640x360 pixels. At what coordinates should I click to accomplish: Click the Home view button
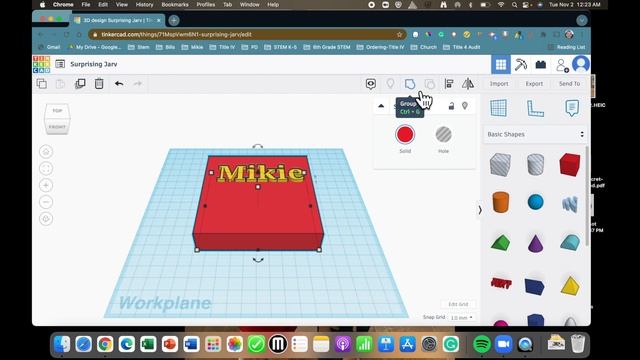click(46, 152)
